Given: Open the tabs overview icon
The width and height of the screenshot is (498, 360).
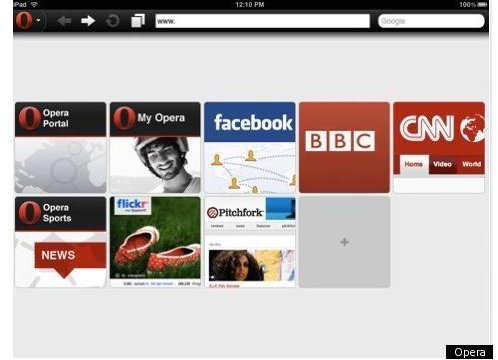Looking at the screenshot, I should click(x=138, y=21).
